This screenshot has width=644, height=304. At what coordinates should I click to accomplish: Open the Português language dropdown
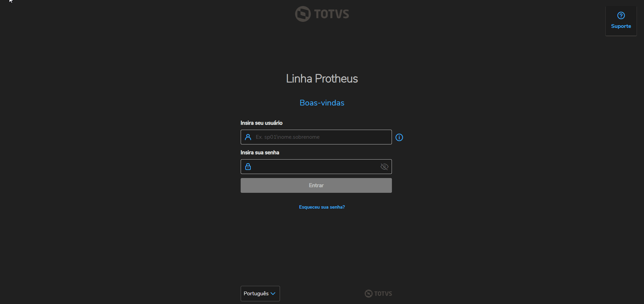pyautogui.click(x=256, y=294)
